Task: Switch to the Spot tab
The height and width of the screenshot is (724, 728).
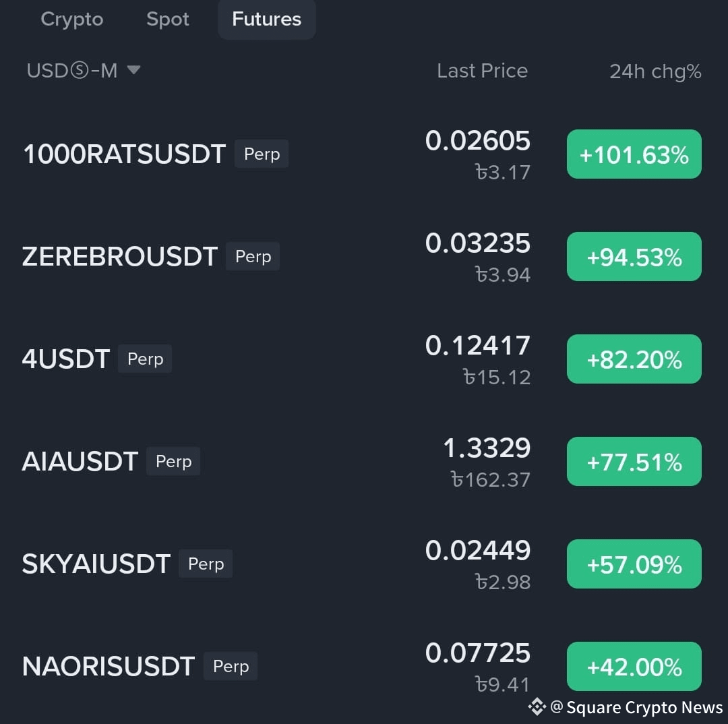Action: point(168,20)
